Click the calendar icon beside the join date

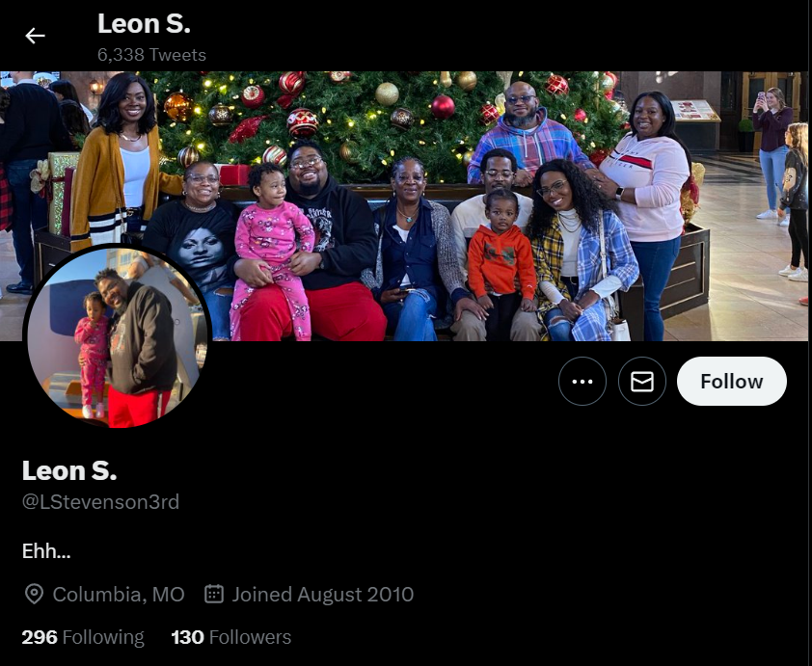click(x=214, y=594)
